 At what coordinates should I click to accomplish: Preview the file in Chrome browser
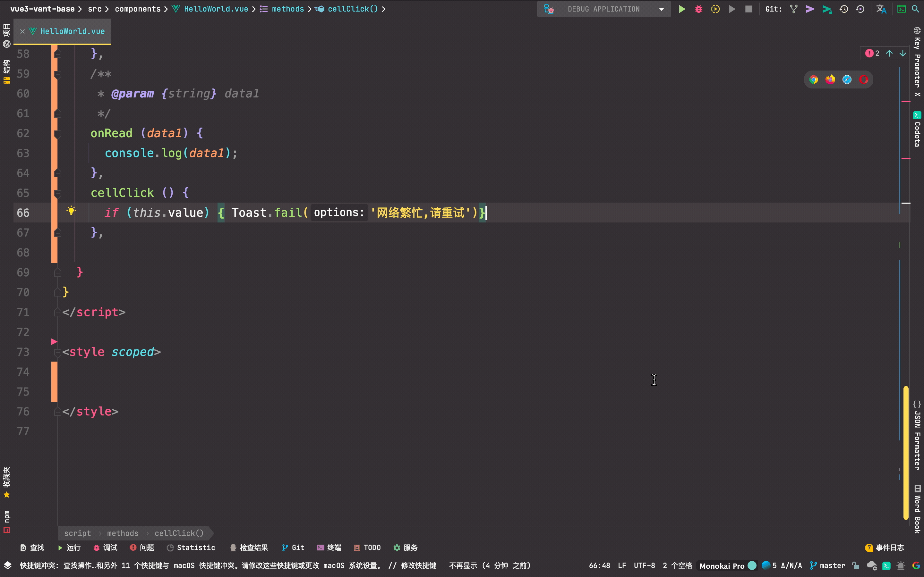[x=814, y=79]
